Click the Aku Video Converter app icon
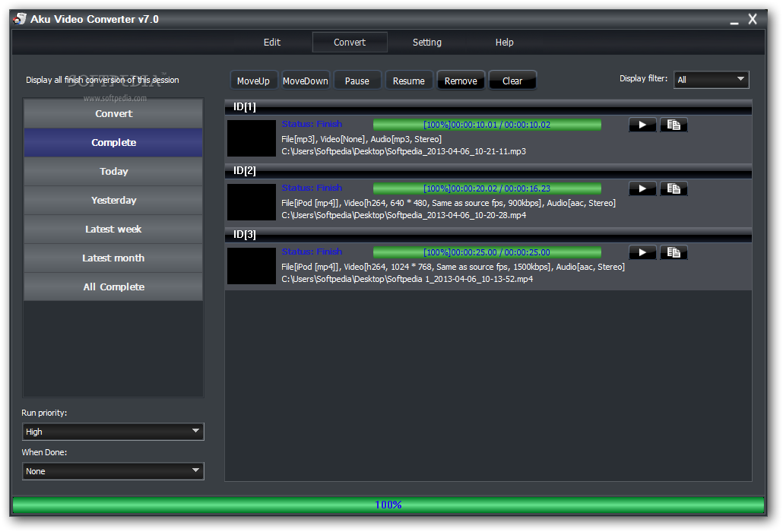This screenshot has height=532, width=783. click(x=20, y=19)
